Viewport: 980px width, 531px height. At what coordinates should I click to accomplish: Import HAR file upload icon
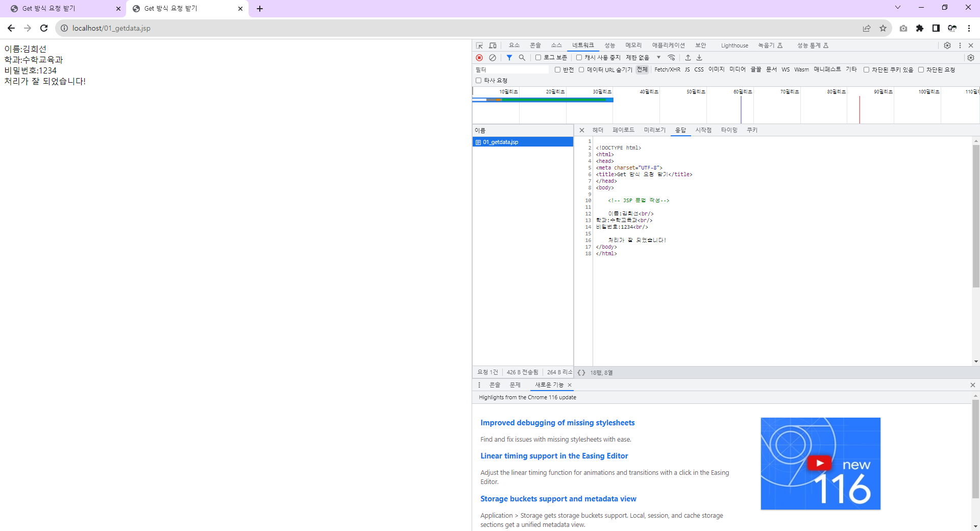coord(688,58)
